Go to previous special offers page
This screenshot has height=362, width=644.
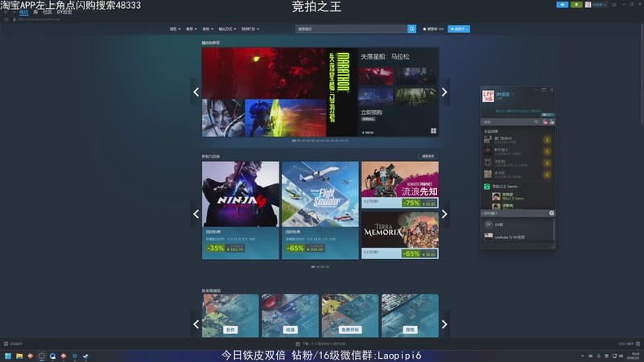point(196,214)
